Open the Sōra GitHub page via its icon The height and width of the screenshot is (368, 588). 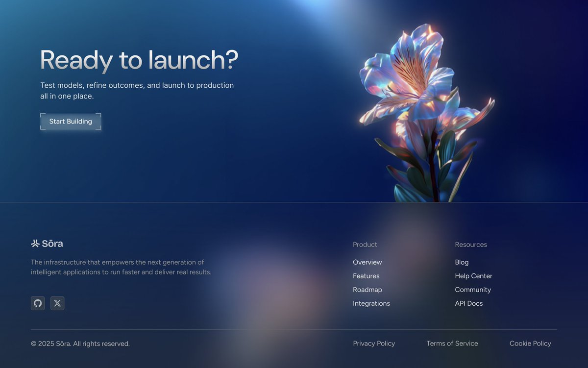(38, 303)
